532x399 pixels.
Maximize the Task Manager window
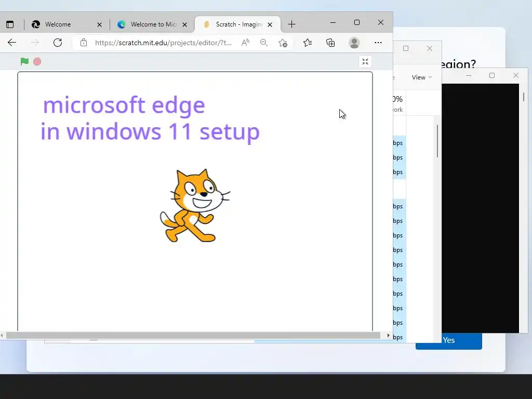click(405, 48)
